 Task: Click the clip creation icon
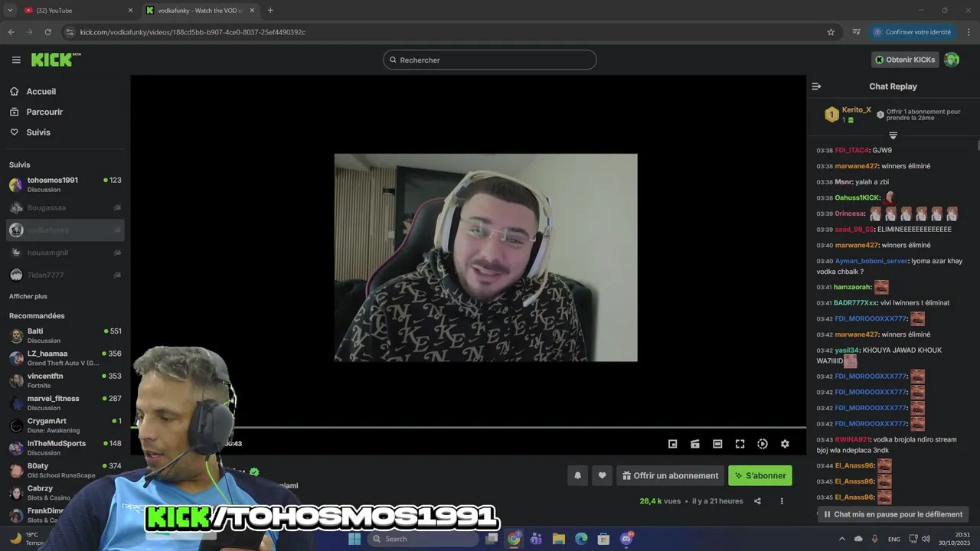[x=695, y=444]
